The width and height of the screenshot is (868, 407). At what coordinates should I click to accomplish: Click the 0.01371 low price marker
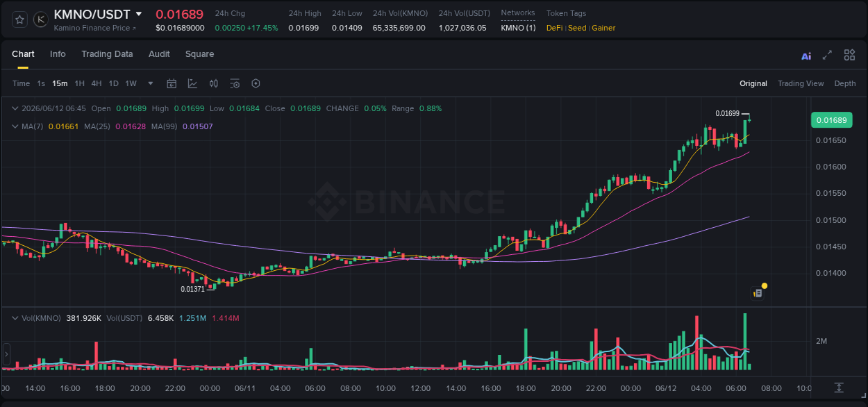192,289
